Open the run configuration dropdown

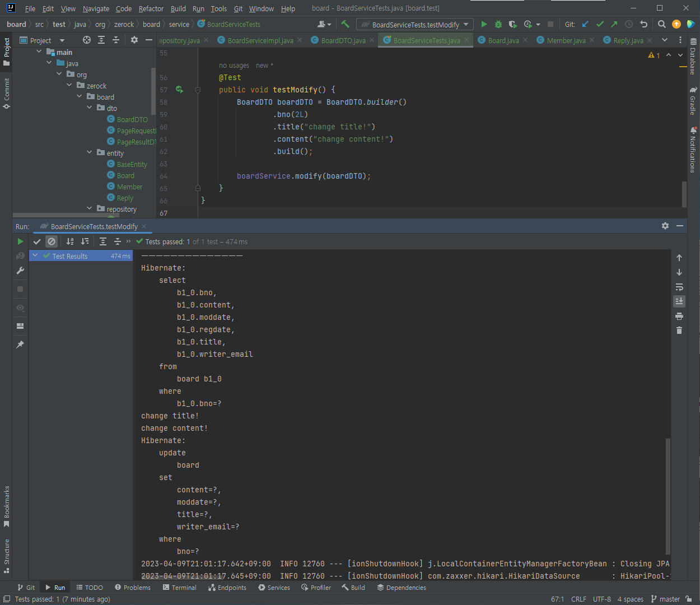pyautogui.click(x=415, y=25)
